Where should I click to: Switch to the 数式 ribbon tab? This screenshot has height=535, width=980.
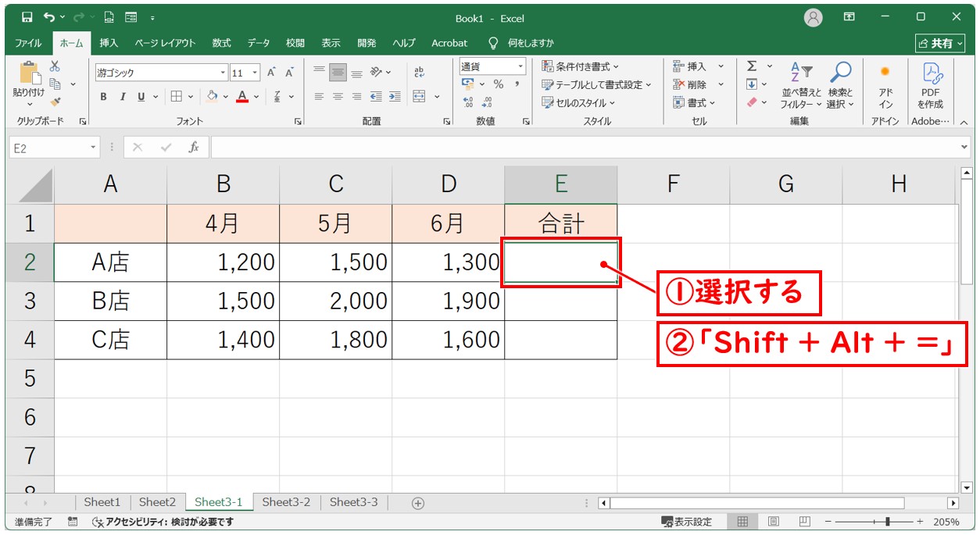tap(221, 43)
